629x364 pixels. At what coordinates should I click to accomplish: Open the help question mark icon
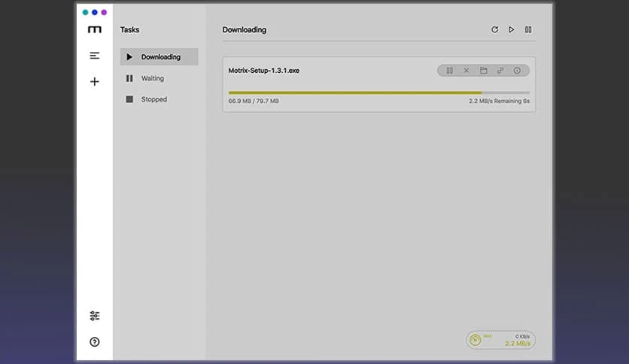(95, 342)
